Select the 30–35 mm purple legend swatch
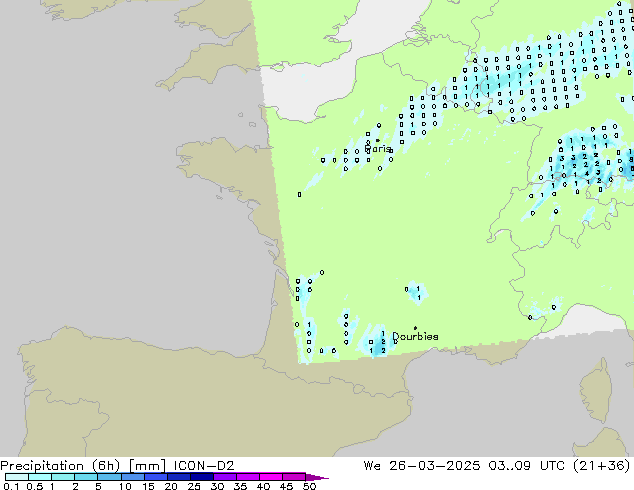This screenshot has height=490, width=634. 225,477
